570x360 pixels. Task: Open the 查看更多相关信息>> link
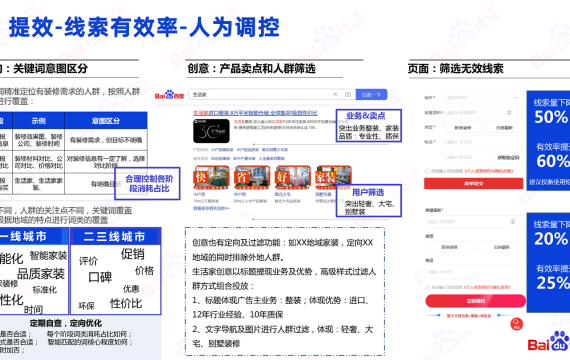211,208
